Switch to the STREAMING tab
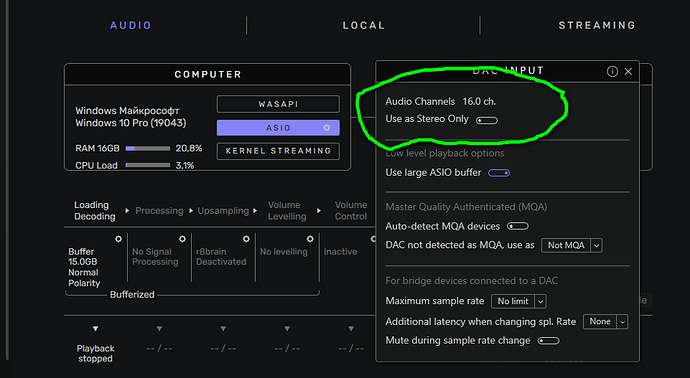 [x=597, y=26]
